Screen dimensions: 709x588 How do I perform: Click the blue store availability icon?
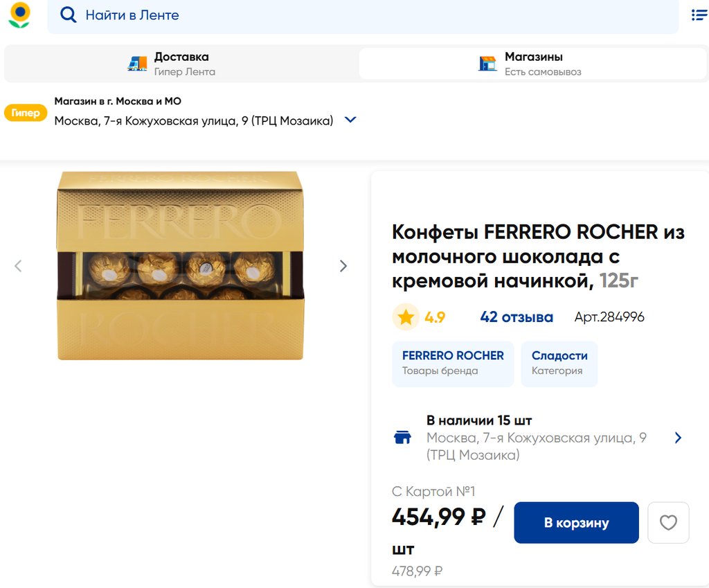click(x=402, y=438)
